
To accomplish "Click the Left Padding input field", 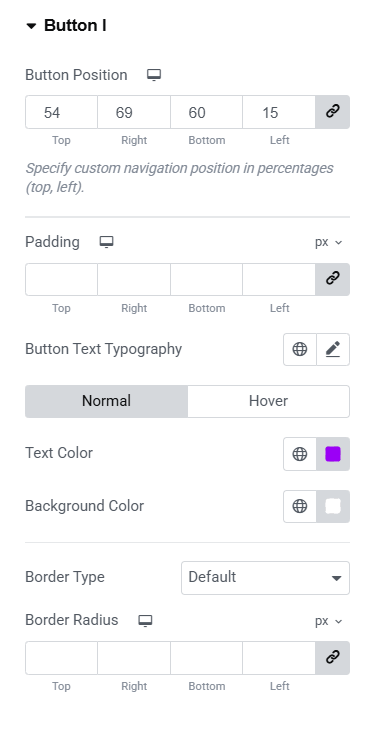I will tap(279, 279).
